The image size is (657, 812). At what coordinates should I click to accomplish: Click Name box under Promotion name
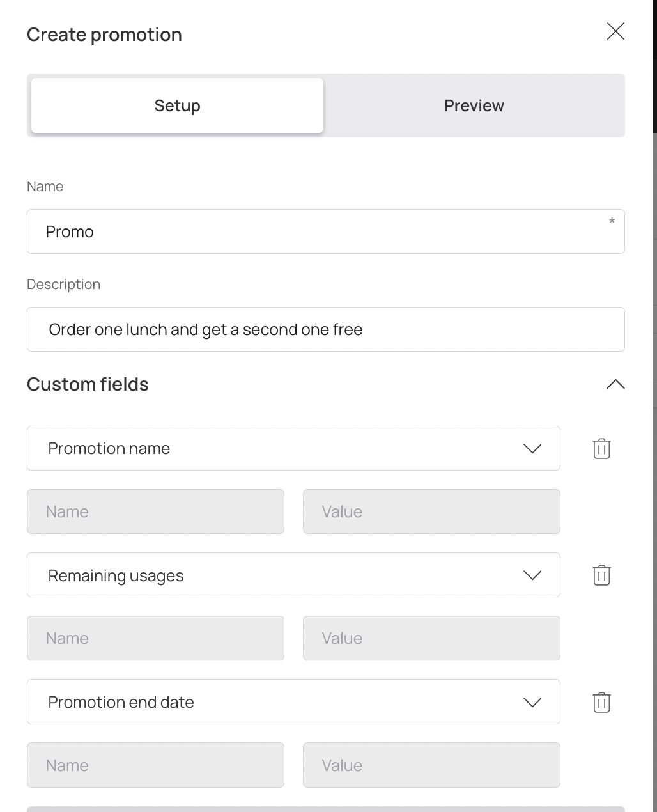coord(155,511)
